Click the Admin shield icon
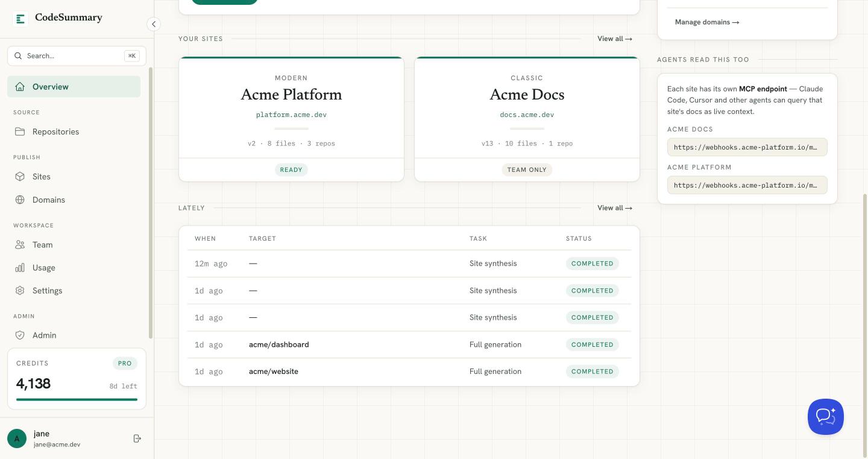 [20, 335]
